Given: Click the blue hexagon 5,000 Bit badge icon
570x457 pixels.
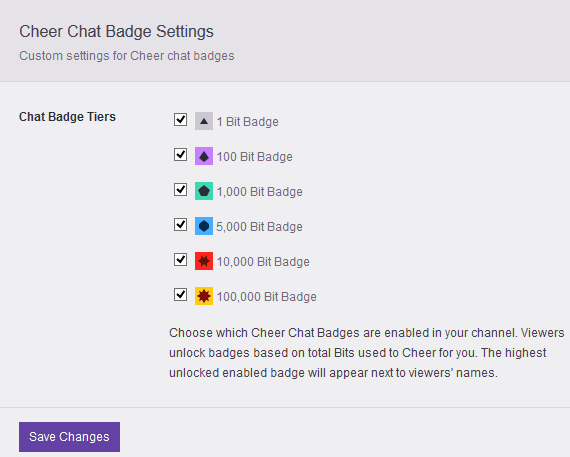Looking at the screenshot, I should [204, 226].
